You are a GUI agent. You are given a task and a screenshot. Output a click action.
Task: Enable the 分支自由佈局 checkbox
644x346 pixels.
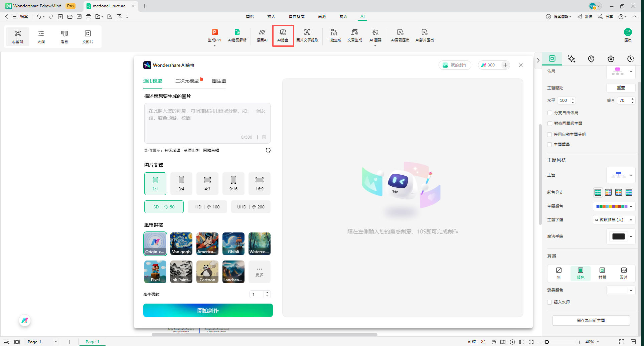550,113
